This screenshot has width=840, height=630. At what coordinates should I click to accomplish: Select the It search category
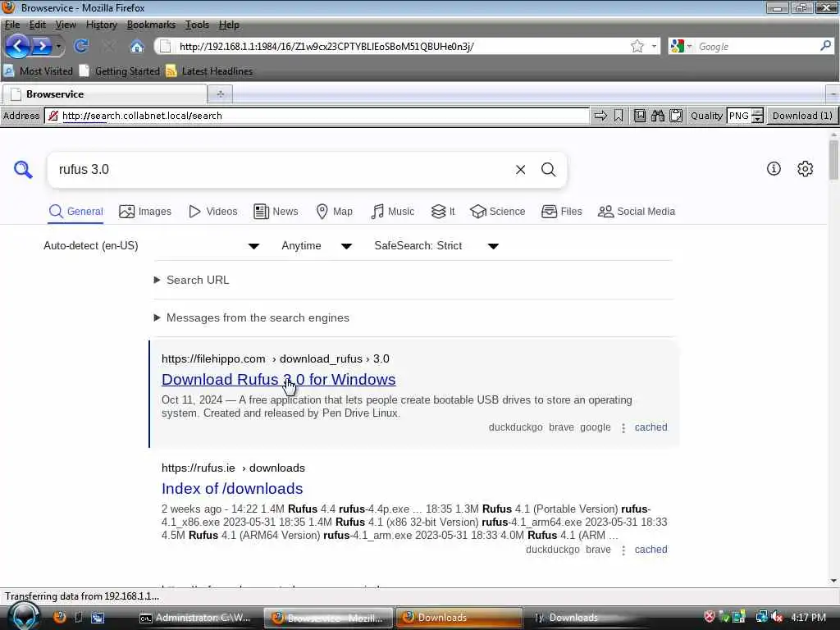coord(443,212)
